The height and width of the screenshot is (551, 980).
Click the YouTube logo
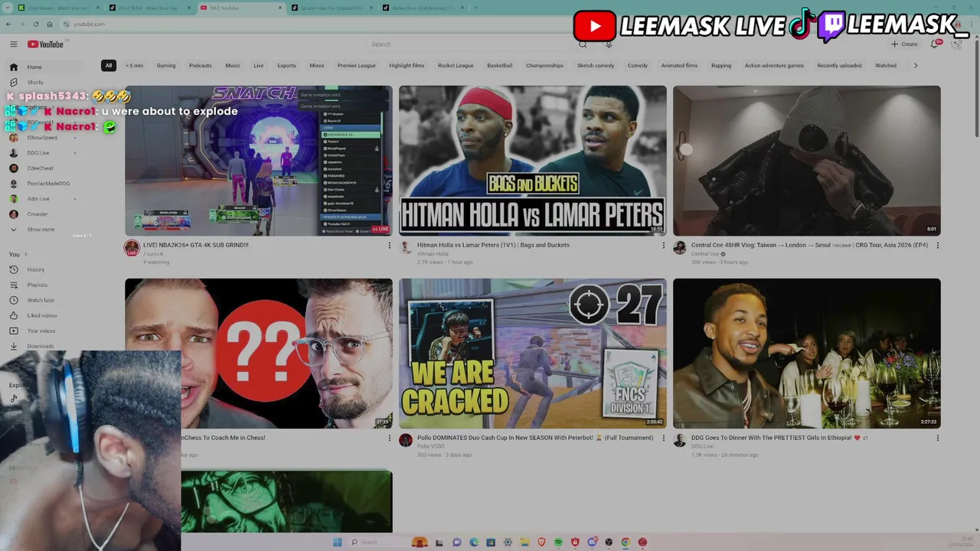tap(46, 44)
